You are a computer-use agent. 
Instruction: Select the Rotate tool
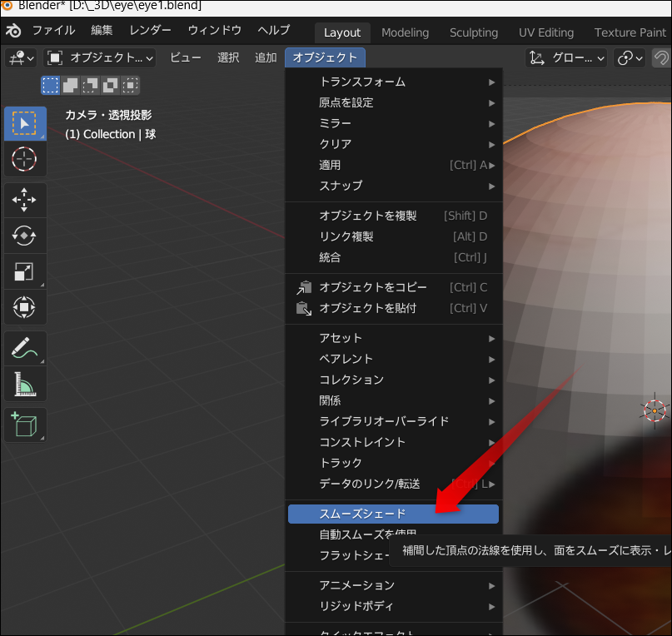click(25, 236)
